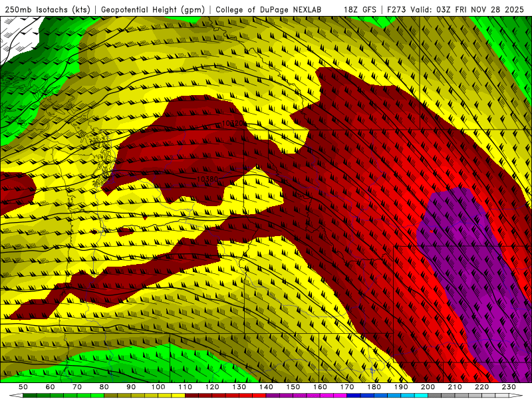Click the colorbar value 160
This screenshot has width=532, height=399.
320,387
